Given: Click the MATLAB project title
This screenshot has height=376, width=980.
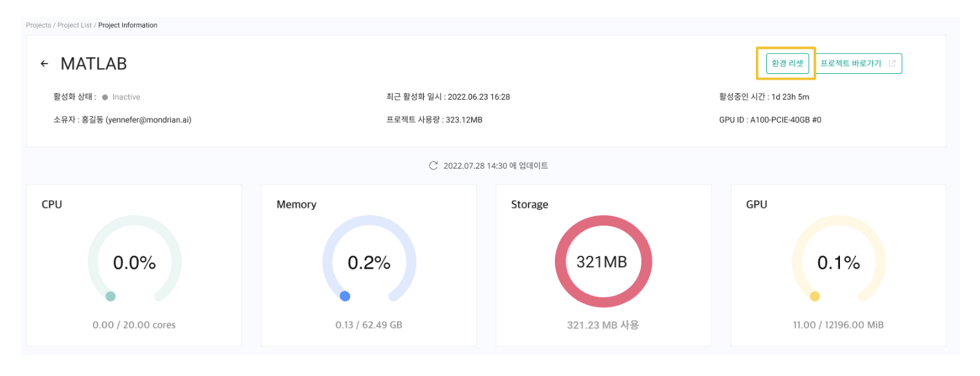Looking at the screenshot, I should click(x=94, y=64).
